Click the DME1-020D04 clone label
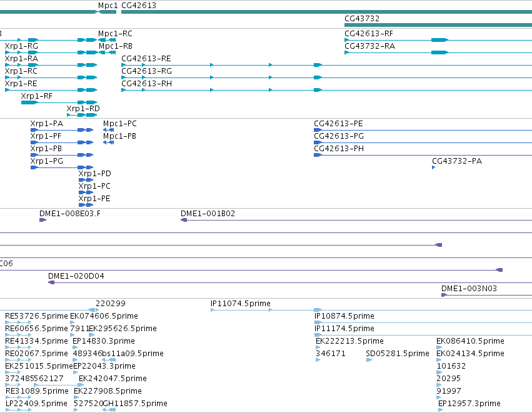532x413 pixels. 76,276
